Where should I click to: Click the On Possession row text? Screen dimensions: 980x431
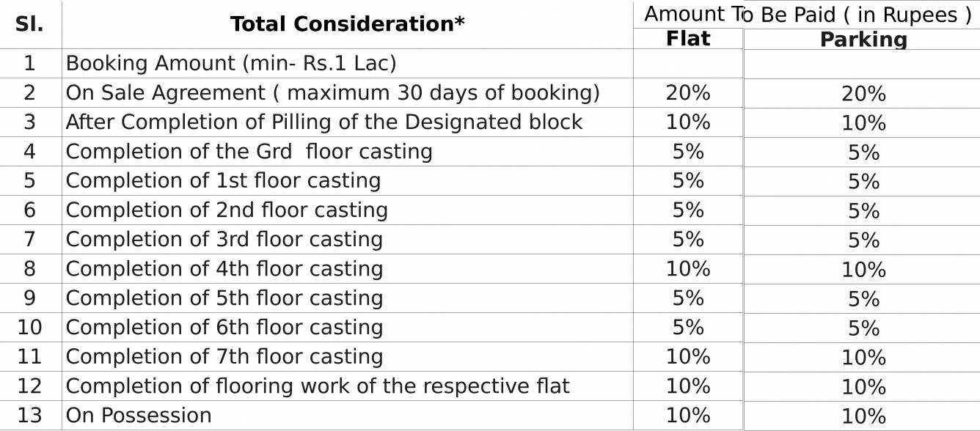(139, 415)
